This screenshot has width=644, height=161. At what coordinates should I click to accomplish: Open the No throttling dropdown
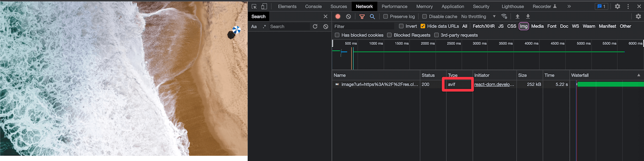478,16
